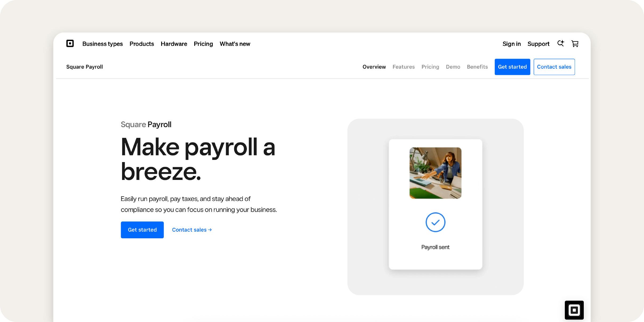Image resolution: width=644 pixels, height=322 pixels.
Task: Open the Products menu
Action: pos(142,44)
